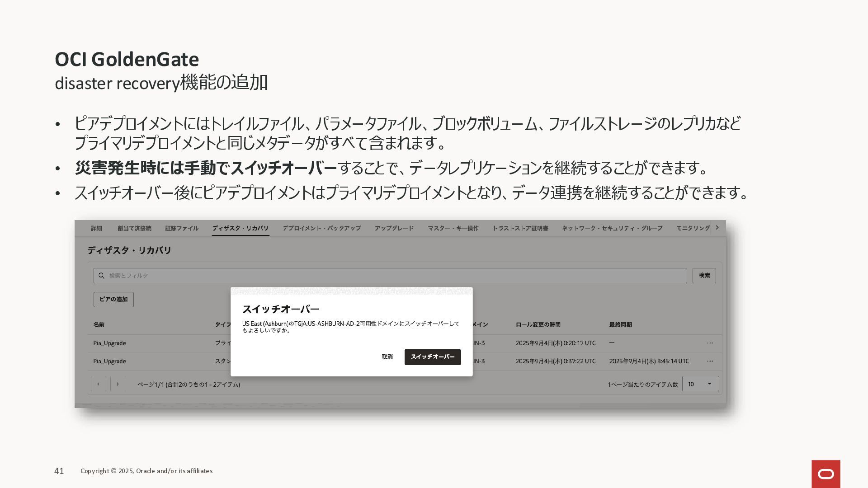Click the ディザスタ・リカバリ section heading
The height and width of the screenshot is (488, 868).
point(129,250)
